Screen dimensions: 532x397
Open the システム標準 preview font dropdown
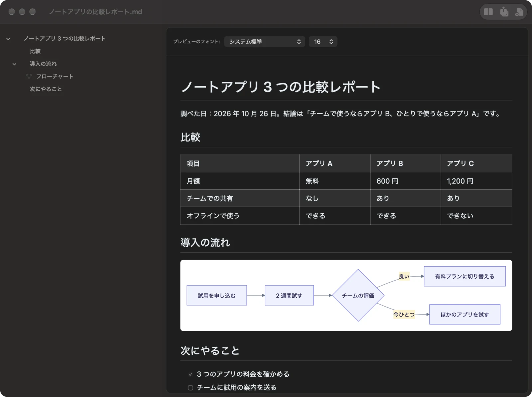(264, 42)
